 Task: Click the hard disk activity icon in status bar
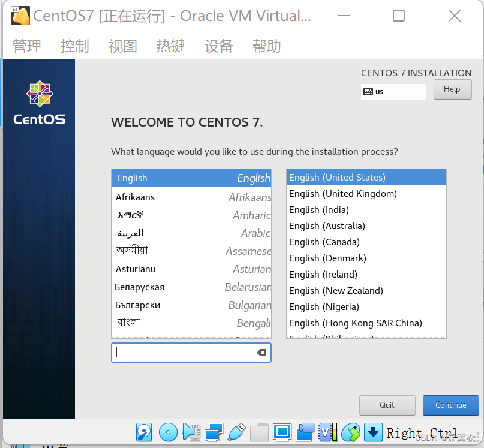point(144,432)
